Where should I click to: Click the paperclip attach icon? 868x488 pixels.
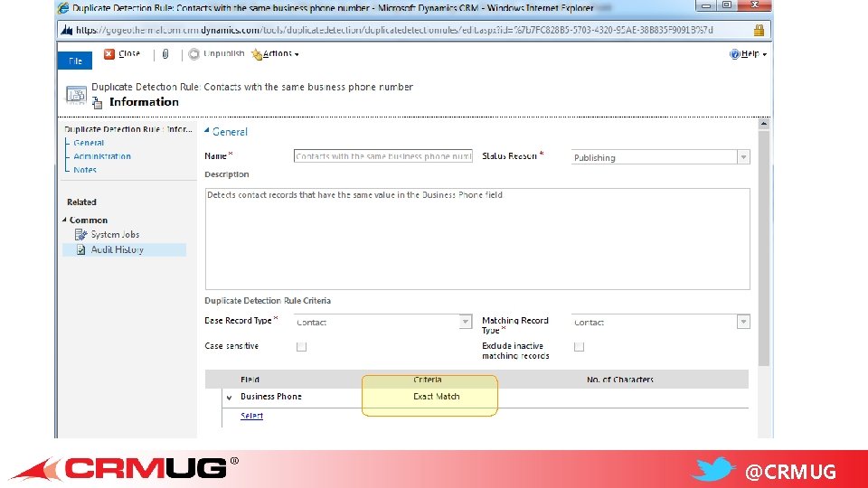click(165, 53)
